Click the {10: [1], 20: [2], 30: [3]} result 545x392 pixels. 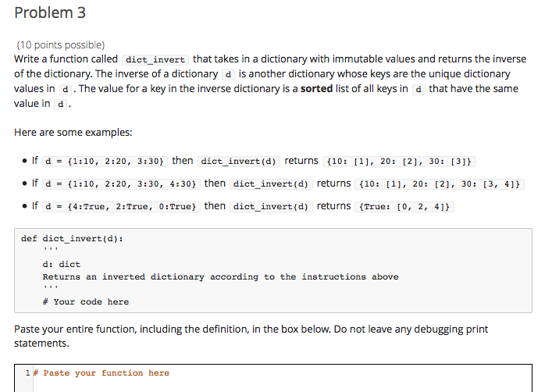point(399,161)
